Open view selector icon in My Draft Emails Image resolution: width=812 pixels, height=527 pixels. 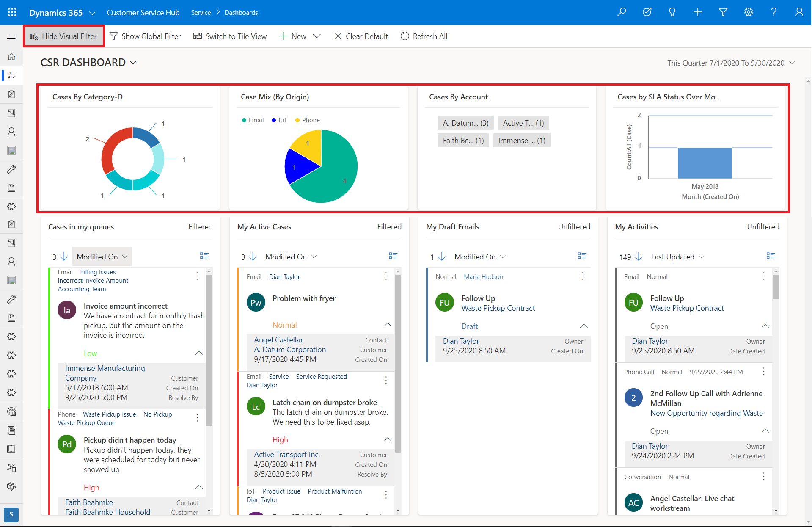582,256
